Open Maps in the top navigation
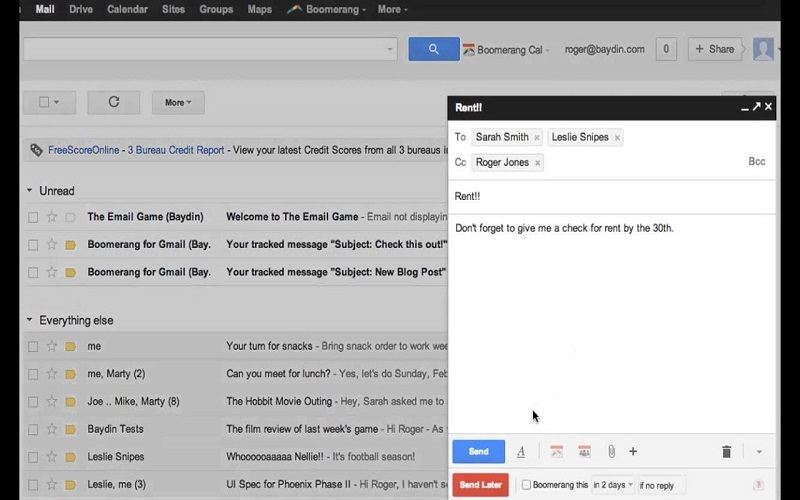Viewport: 800px width, 500px height. point(259,9)
